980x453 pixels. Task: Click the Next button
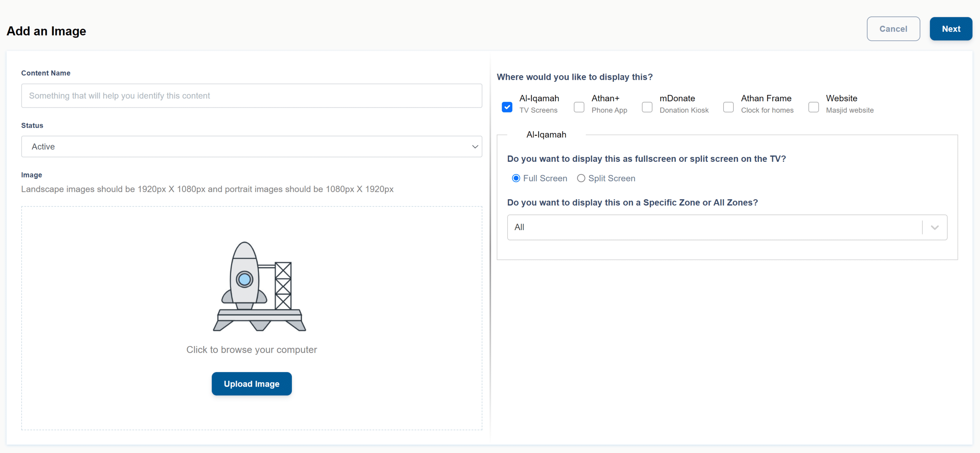pyautogui.click(x=950, y=29)
